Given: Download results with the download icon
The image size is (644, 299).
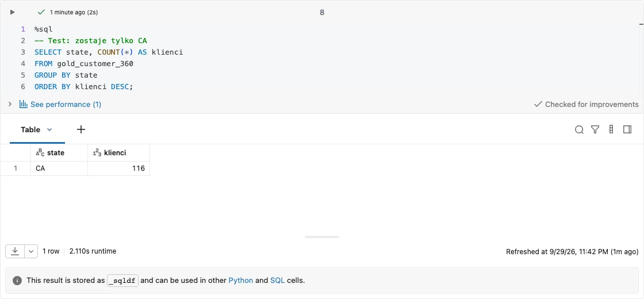Looking at the screenshot, I should point(15,251).
